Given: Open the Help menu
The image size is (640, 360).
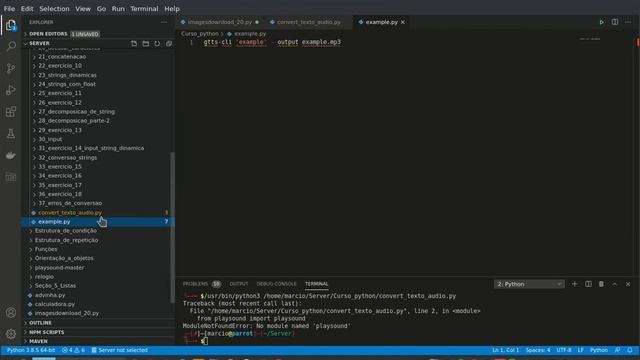Looking at the screenshot, I should 172,9.
